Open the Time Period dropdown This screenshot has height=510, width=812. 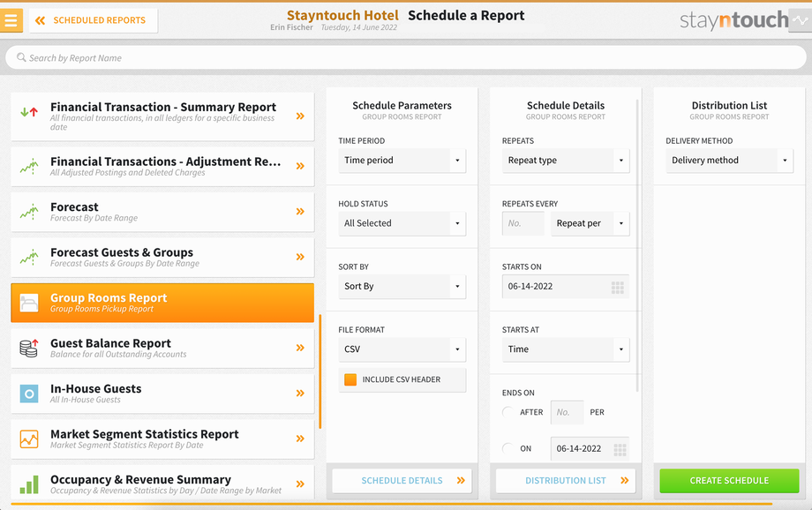point(402,161)
